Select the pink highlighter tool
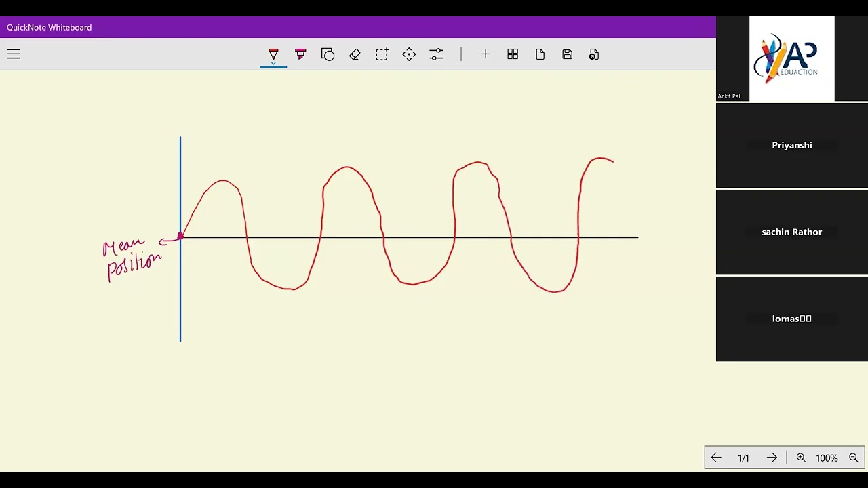Screen dimensions: 868x488 (300, 54)
